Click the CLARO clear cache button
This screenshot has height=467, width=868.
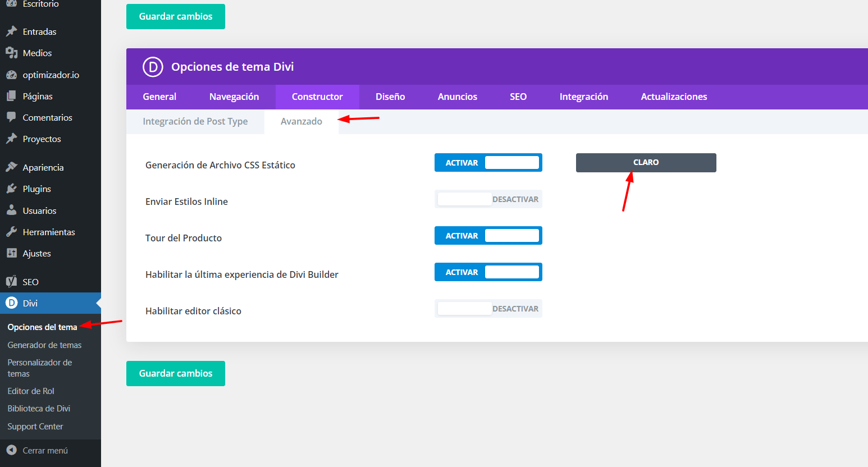click(x=646, y=163)
